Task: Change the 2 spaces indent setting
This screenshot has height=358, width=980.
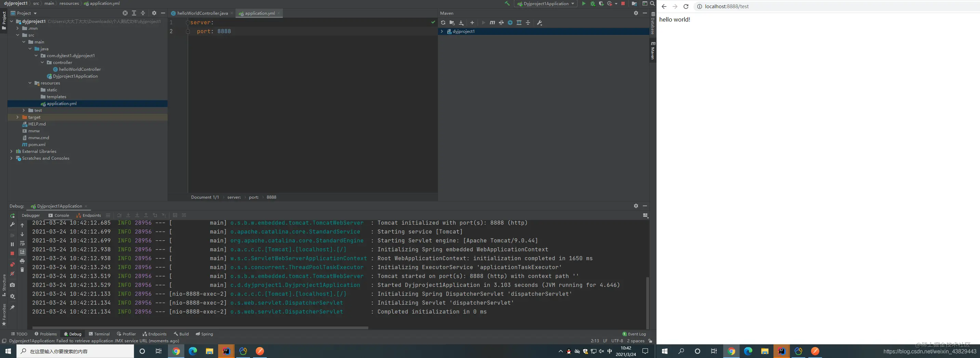Action: pos(635,341)
